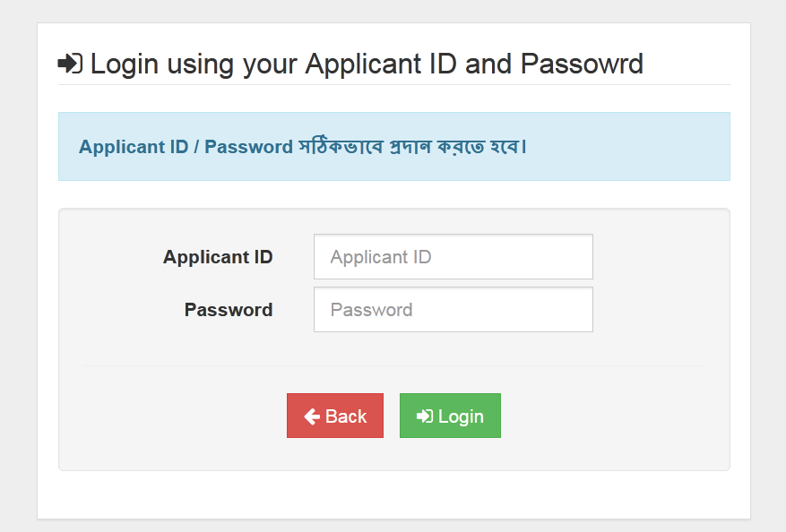Click the sign-in icon on green Login button

[x=425, y=416]
